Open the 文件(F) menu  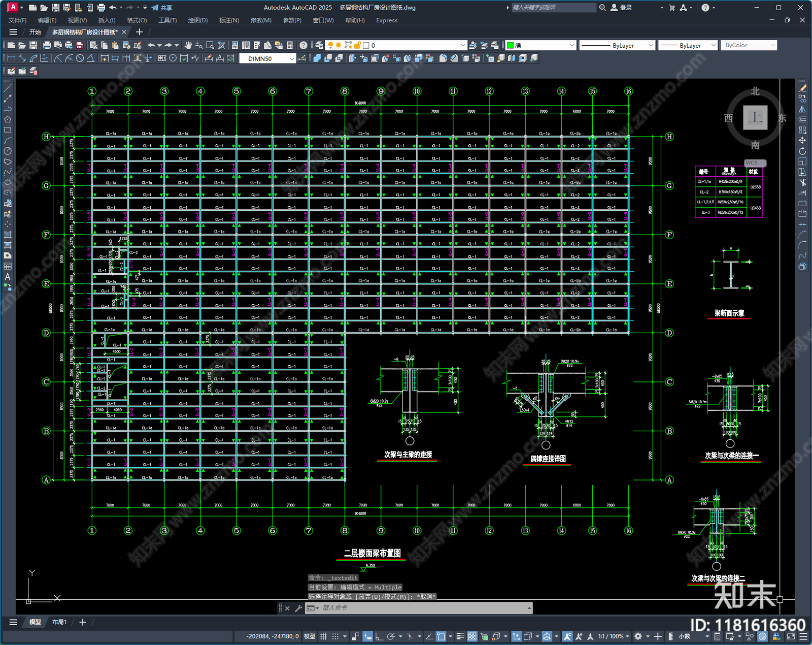(18, 20)
